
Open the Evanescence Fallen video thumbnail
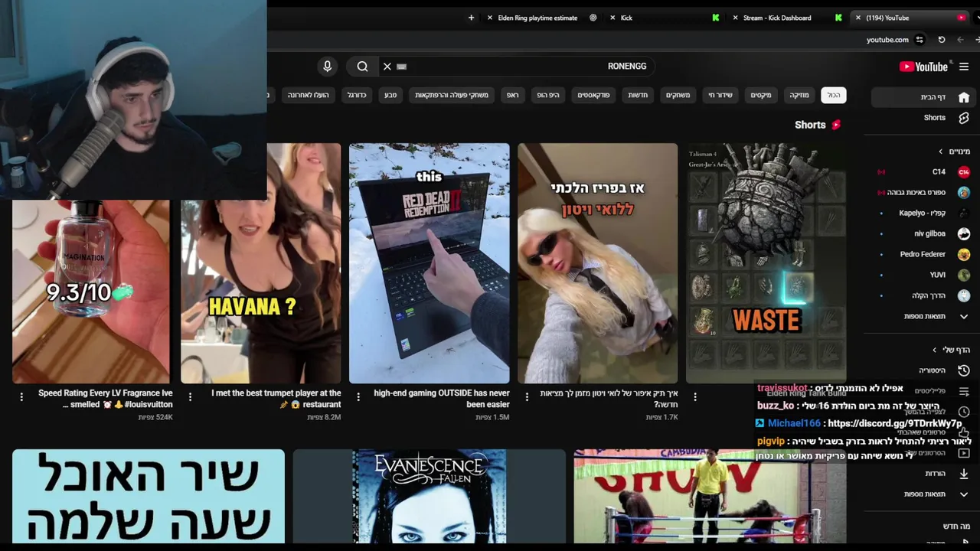click(429, 497)
